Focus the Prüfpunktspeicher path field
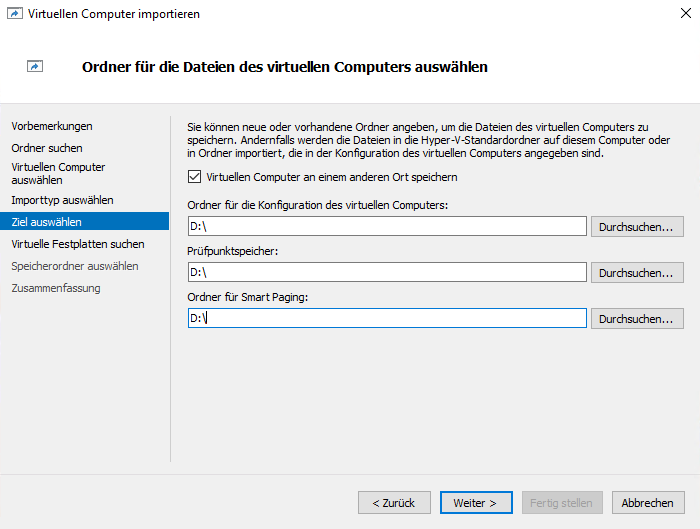 pos(386,272)
